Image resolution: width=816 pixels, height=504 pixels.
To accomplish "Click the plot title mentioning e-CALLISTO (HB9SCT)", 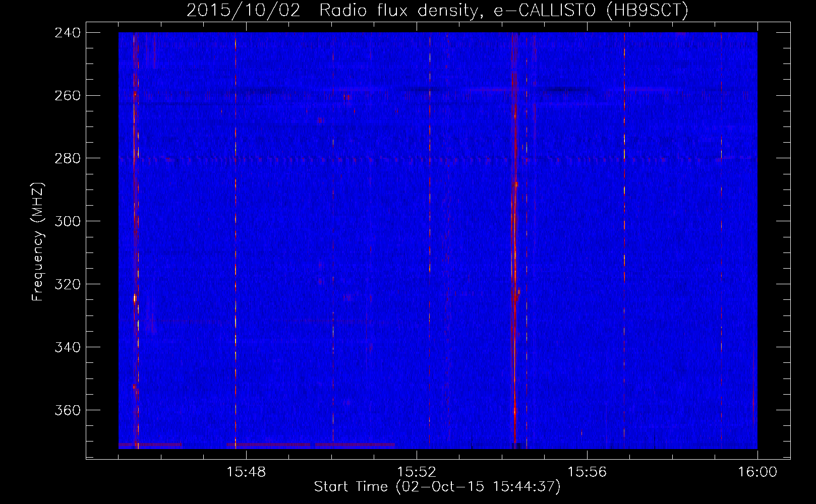I will (437, 10).
